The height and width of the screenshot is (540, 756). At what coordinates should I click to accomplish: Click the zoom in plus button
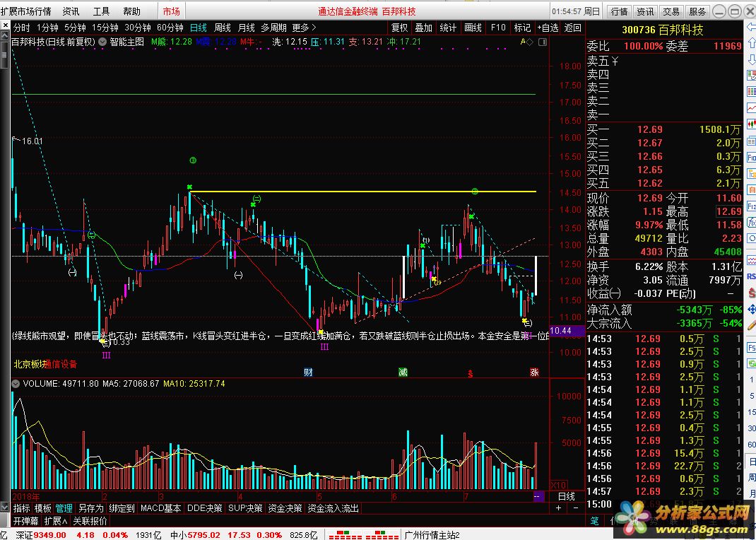(558, 507)
